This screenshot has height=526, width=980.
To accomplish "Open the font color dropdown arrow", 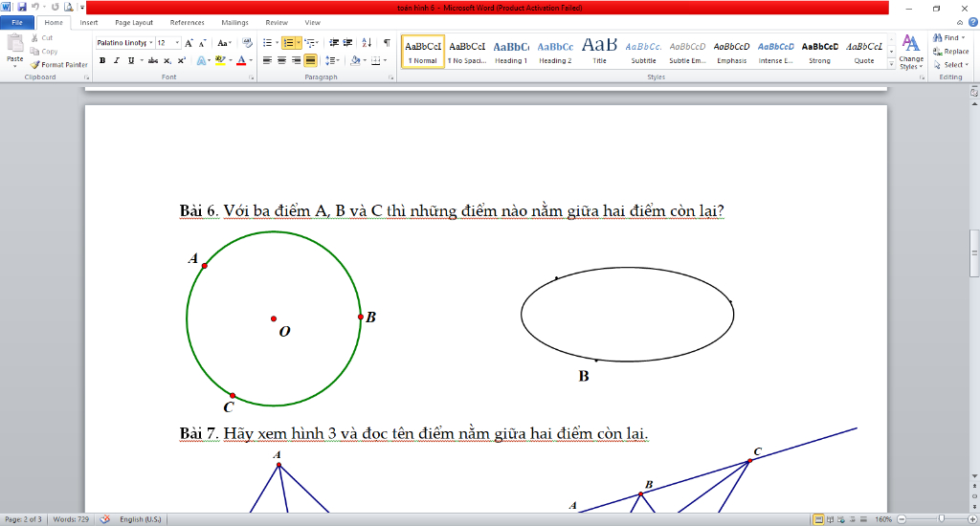I will [251, 60].
